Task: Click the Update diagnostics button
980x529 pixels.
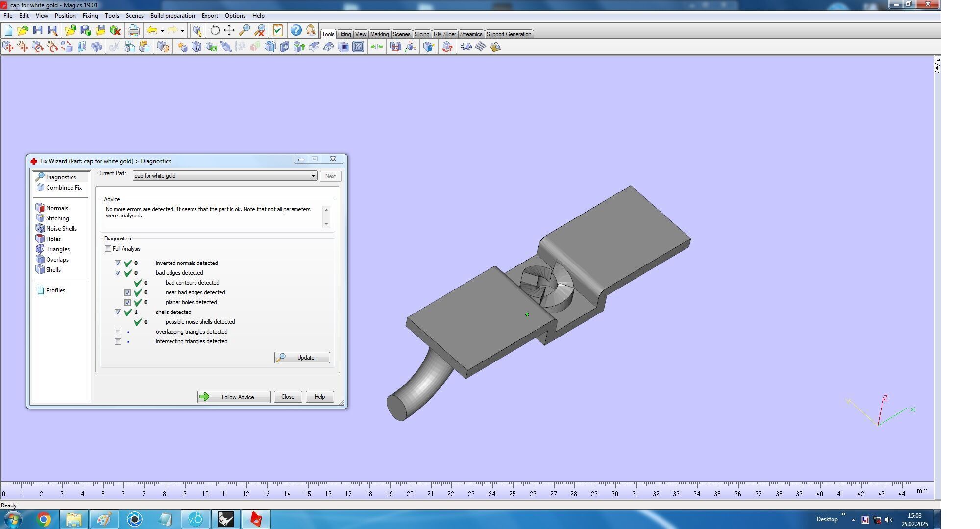Action: [302, 358]
